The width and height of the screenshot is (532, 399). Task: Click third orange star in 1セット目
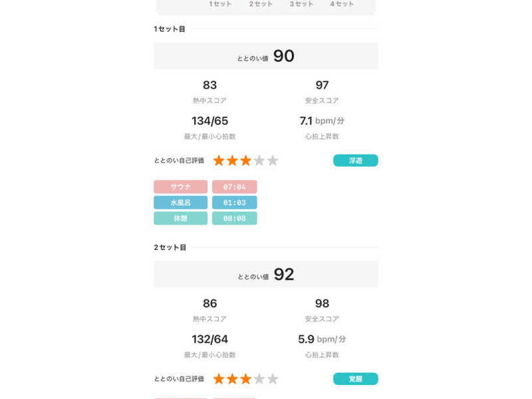pos(245,160)
